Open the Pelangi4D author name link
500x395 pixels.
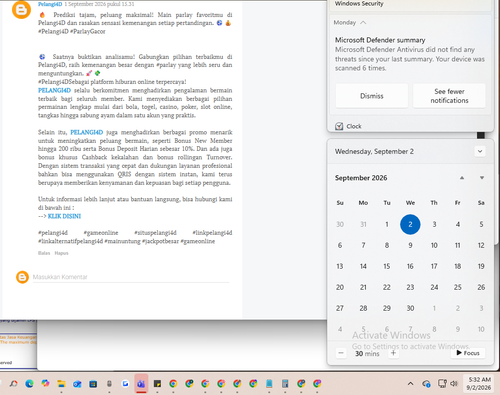[x=50, y=4]
